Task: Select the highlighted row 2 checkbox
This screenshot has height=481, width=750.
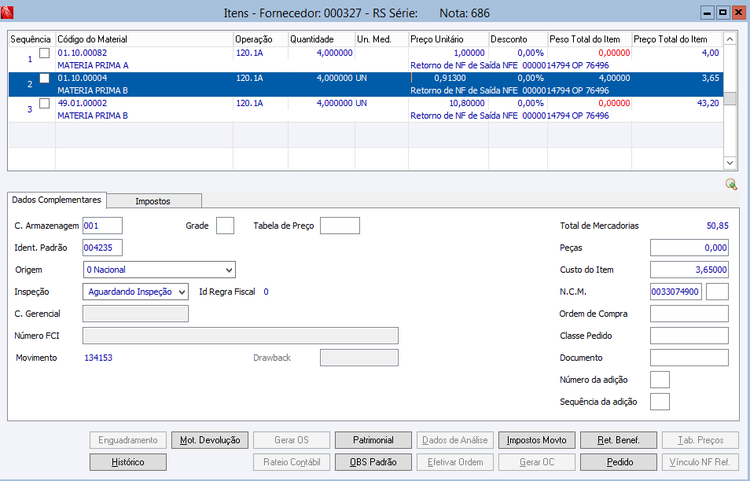Action: point(44,78)
